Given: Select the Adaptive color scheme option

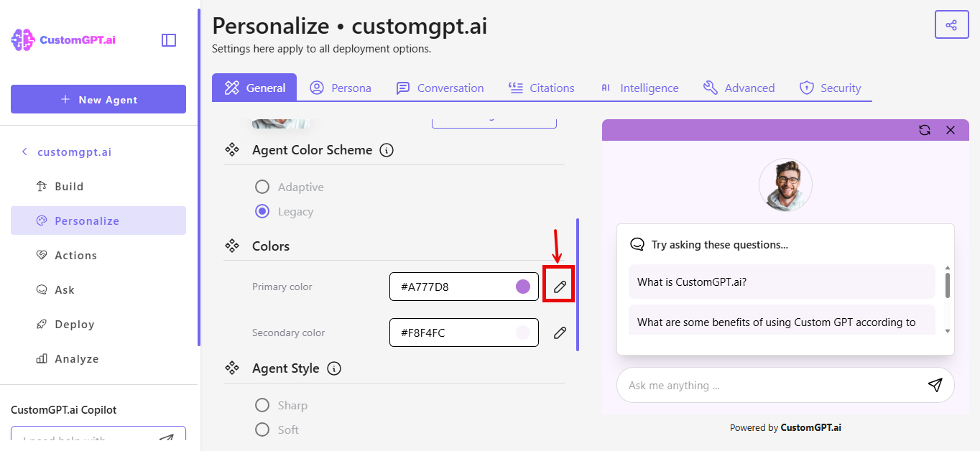Looking at the screenshot, I should click(x=262, y=186).
